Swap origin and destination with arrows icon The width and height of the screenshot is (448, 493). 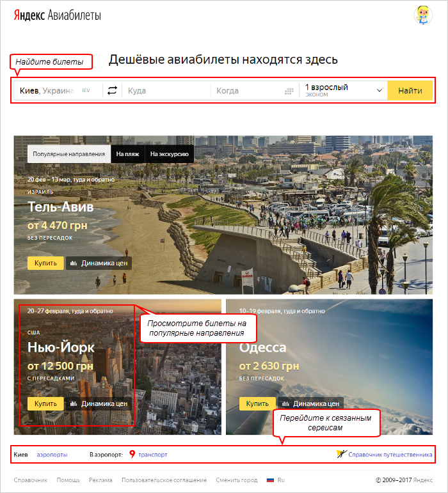tap(112, 91)
